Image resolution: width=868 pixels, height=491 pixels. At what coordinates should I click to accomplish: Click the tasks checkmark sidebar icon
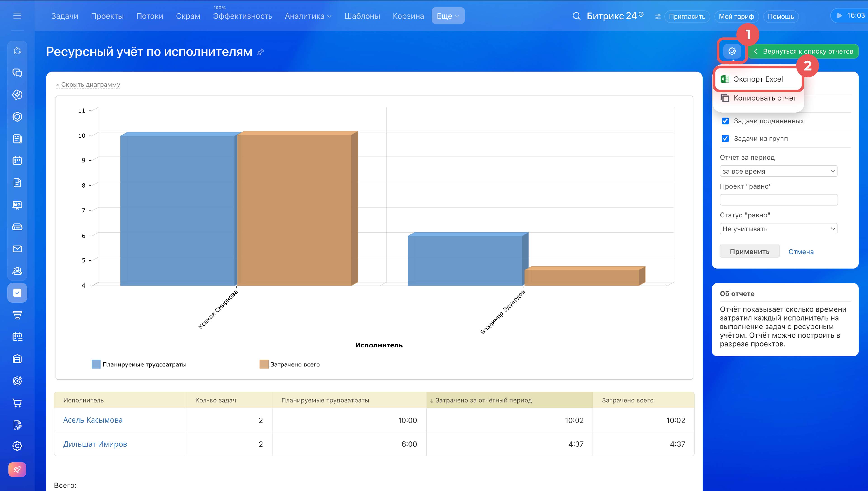[x=17, y=293]
